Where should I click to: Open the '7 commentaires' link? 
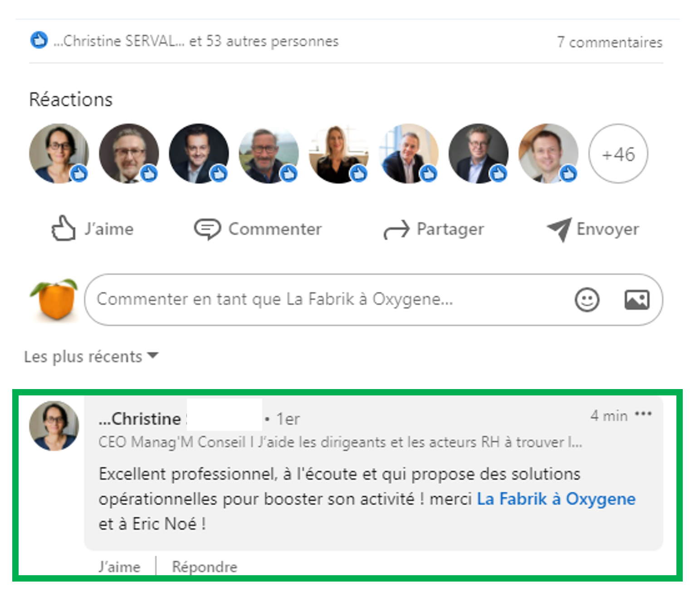(609, 42)
